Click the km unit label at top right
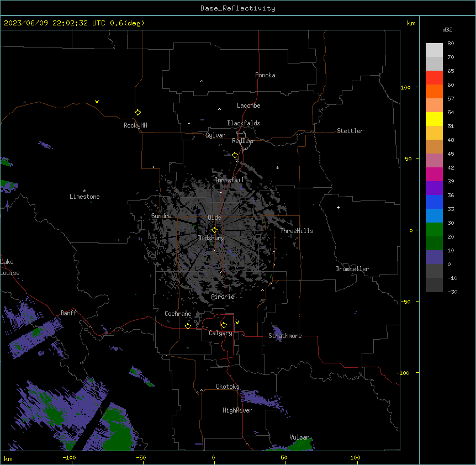The height and width of the screenshot is (465, 476). 411,23
